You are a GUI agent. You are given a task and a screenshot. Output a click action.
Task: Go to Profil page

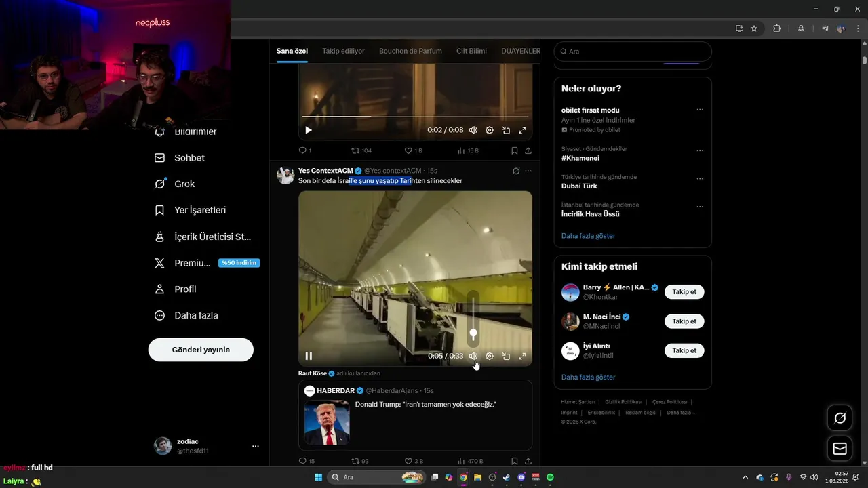(x=175, y=289)
